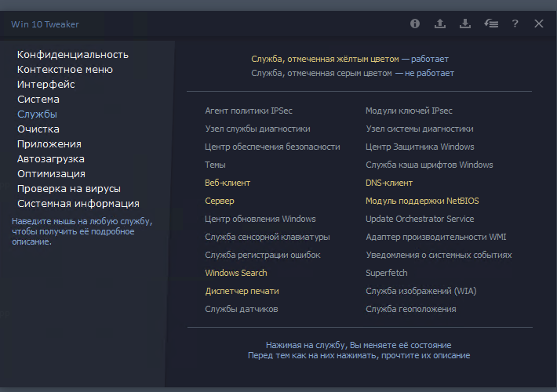557x392 pixels.
Task: Enable the Superfetch service
Action: pos(387,273)
